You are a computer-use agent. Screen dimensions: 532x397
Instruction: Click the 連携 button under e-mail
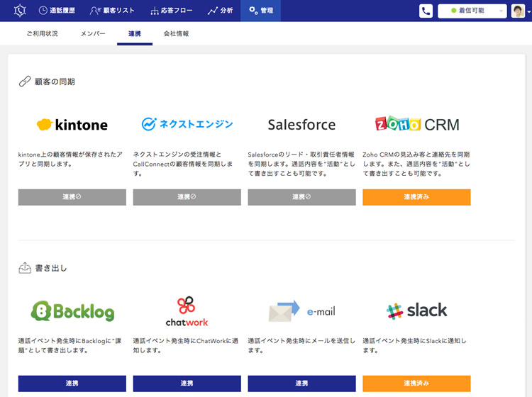click(302, 384)
